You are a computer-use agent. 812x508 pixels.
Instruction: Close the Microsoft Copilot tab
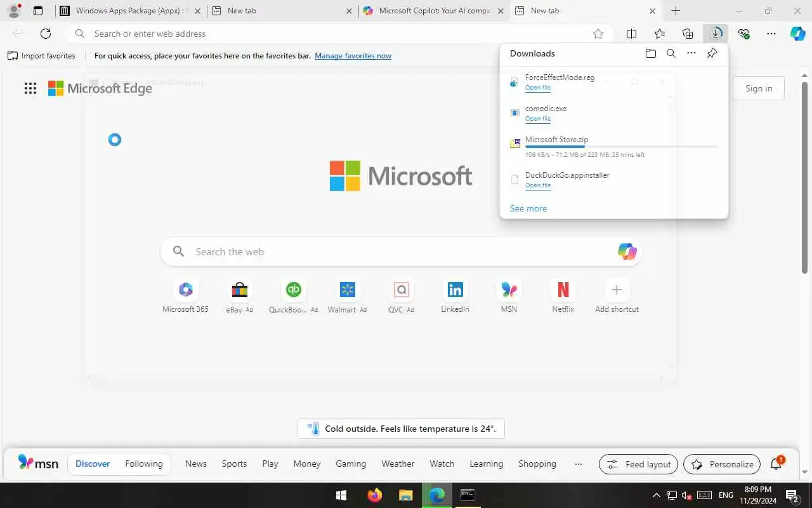[x=501, y=11]
